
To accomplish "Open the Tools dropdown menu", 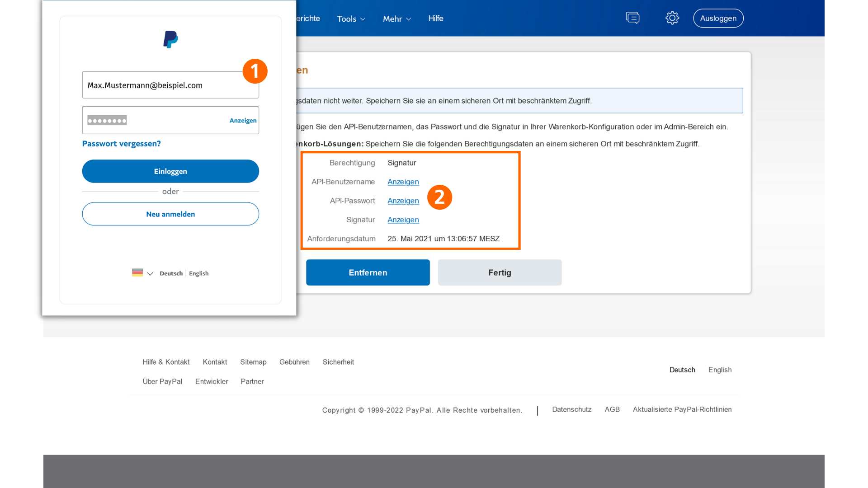I will tap(351, 19).
